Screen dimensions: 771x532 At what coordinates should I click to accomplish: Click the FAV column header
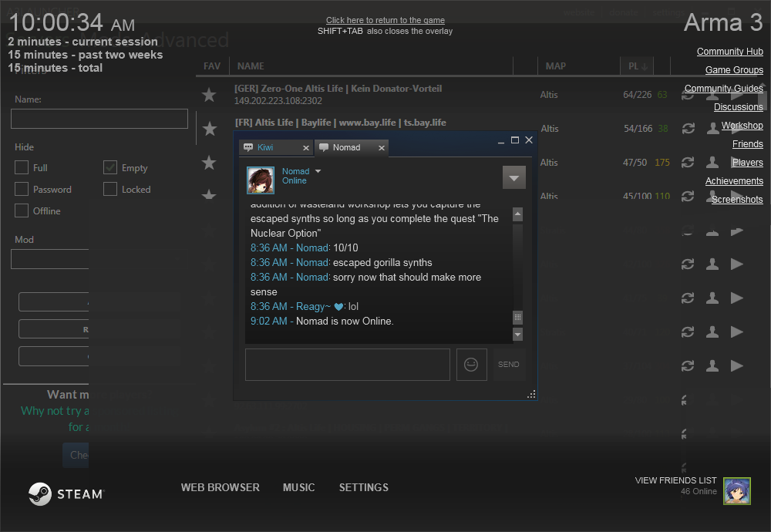[x=212, y=66]
